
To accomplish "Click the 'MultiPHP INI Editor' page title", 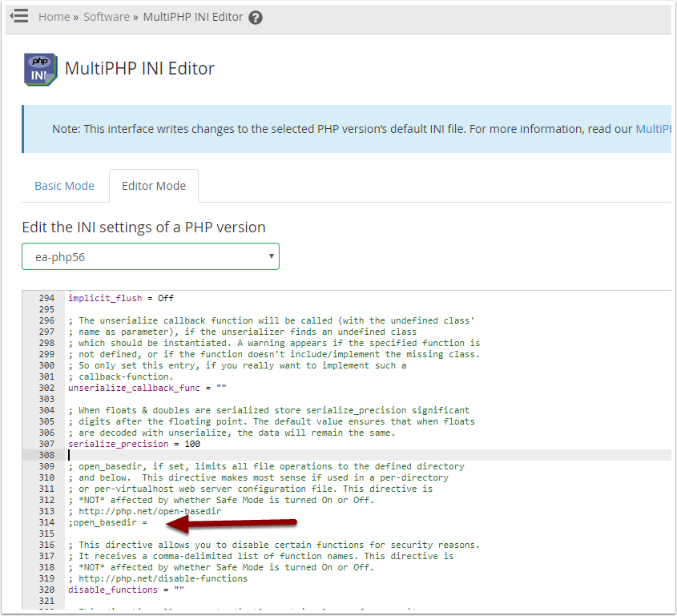I will click(x=139, y=69).
